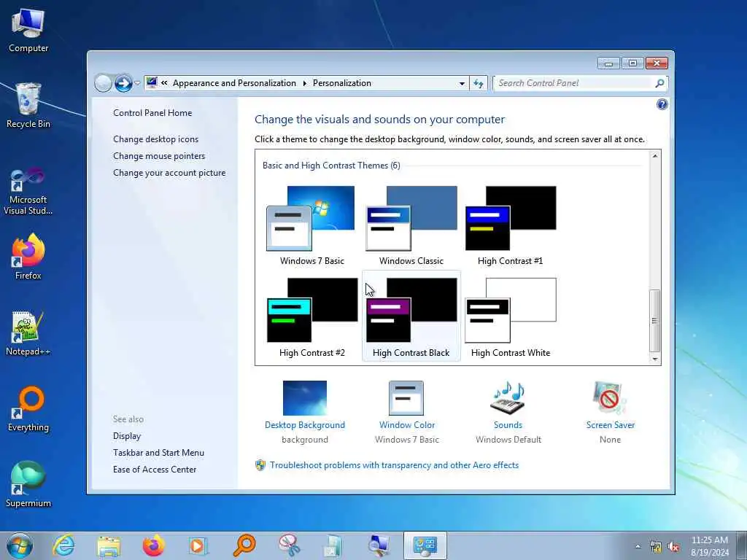Image resolution: width=747 pixels, height=560 pixels.
Task: Open Everything search from taskbar
Action: tap(244, 545)
